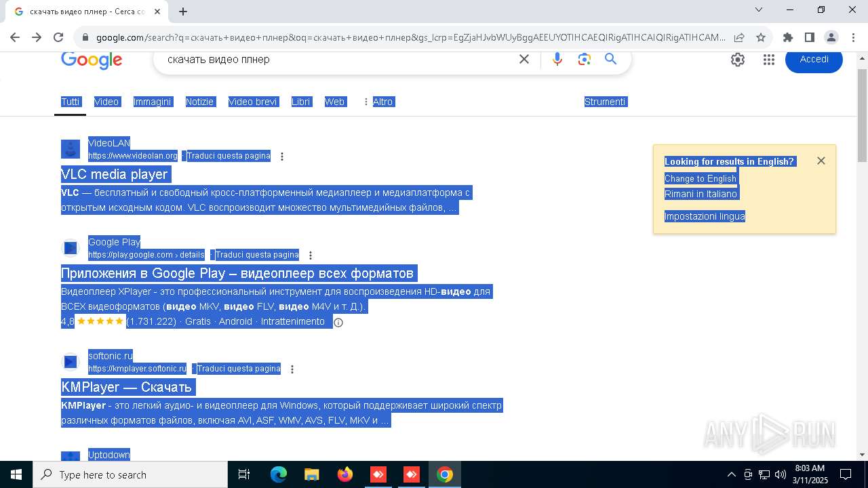Screen dimensions: 868x488
Task: Open a new browser tab
Action: coord(183,12)
